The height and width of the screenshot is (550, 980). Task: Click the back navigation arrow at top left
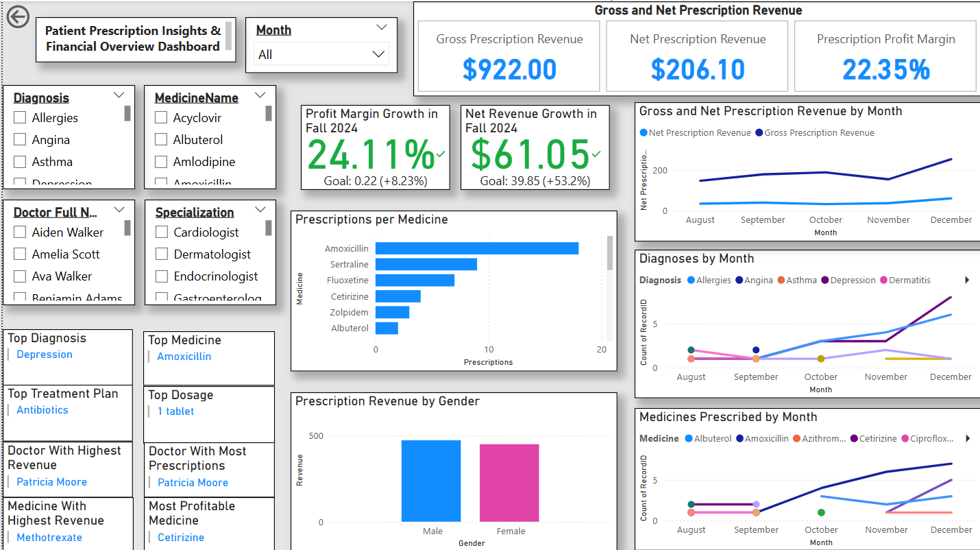coord(18,17)
